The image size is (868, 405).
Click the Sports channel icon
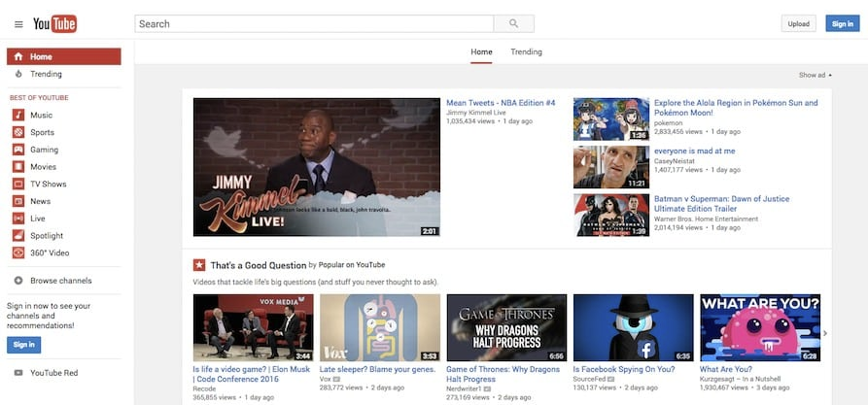pyautogui.click(x=18, y=132)
